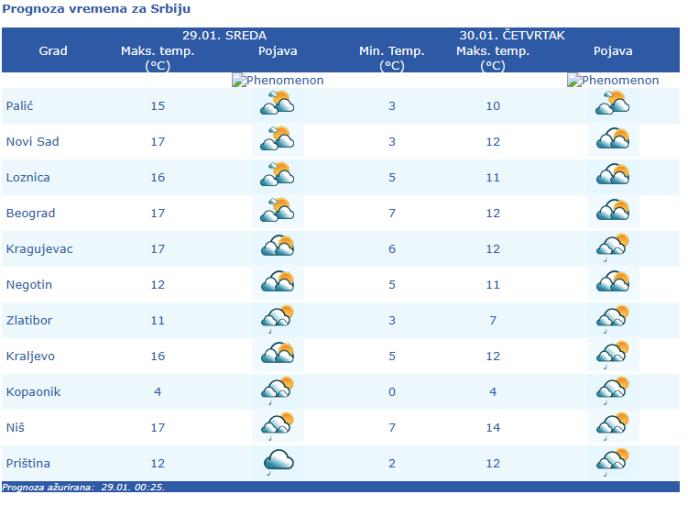
Task: Click the Min. Temp. column header
Action: [x=392, y=58]
